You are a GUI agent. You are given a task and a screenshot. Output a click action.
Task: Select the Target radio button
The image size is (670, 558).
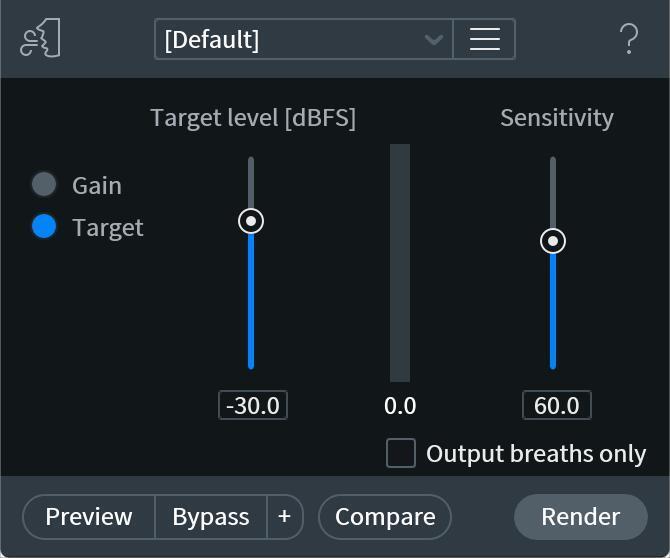[x=44, y=227]
